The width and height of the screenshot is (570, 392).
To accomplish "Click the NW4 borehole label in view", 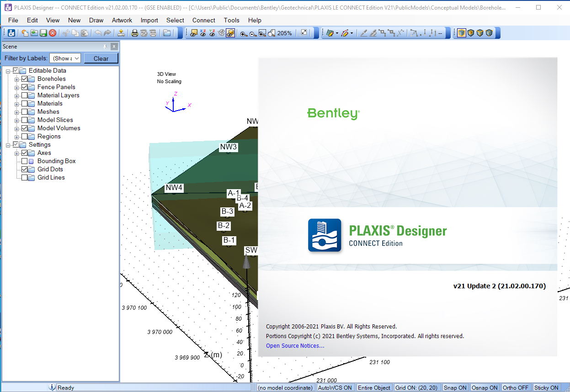I will point(174,187).
